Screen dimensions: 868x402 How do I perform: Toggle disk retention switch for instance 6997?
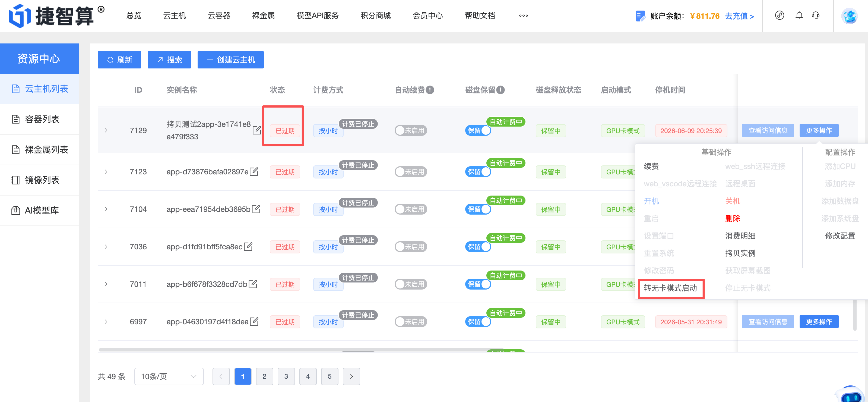click(478, 321)
